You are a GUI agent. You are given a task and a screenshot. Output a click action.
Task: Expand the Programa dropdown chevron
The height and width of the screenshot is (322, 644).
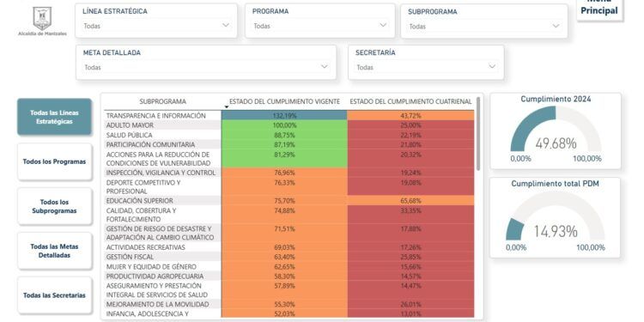pyautogui.click(x=383, y=25)
